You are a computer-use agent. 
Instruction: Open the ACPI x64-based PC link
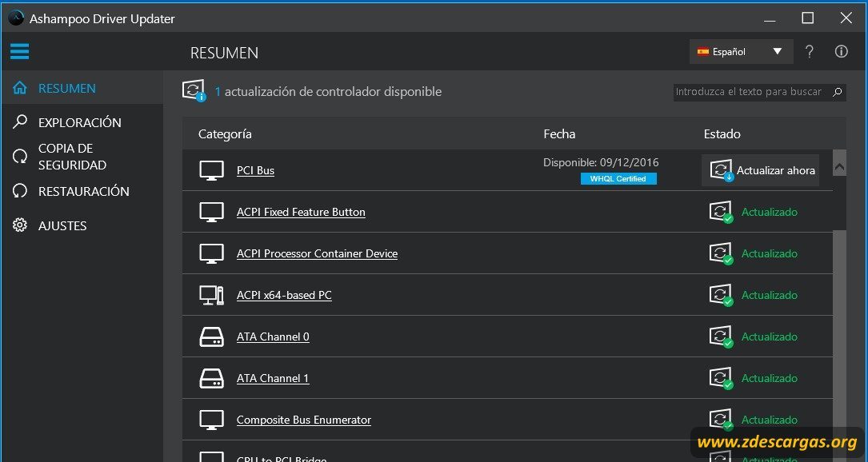284,295
